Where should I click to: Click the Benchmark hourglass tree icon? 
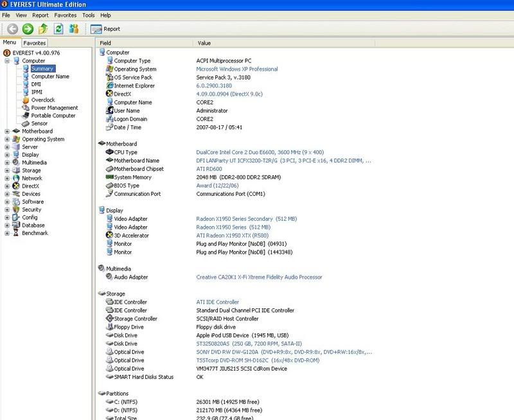(x=16, y=233)
